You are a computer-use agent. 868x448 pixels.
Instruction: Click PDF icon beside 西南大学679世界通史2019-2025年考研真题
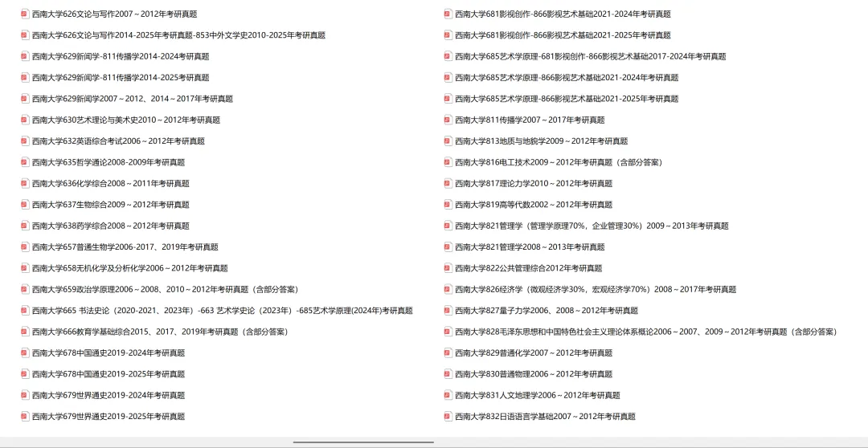point(24,417)
